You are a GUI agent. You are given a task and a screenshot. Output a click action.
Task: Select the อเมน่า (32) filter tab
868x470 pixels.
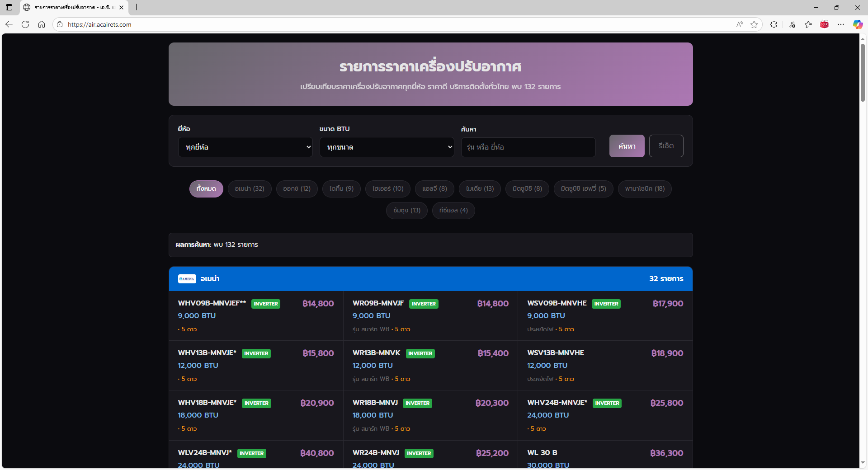pos(250,189)
